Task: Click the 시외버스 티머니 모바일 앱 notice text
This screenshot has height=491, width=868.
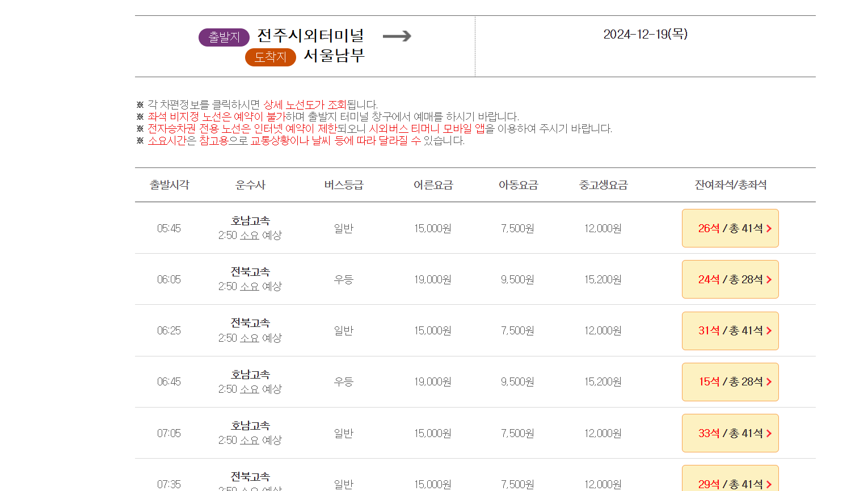Action: (x=427, y=128)
